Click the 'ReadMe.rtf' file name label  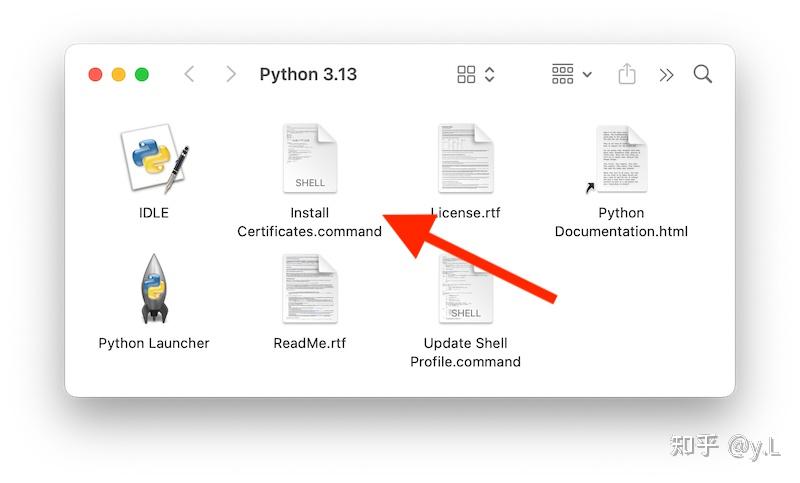pyautogui.click(x=310, y=343)
